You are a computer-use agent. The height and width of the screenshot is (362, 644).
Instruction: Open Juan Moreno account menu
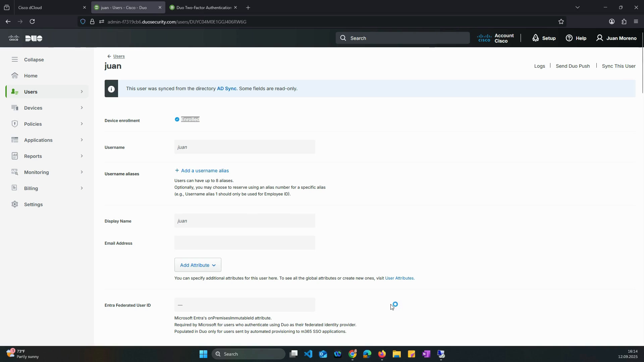pyautogui.click(x=616, y=38)
